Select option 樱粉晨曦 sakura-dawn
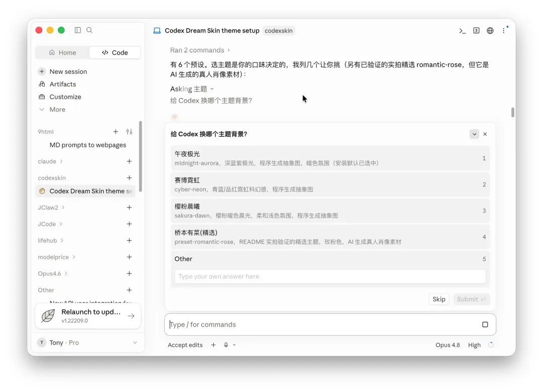Image resolution: width=543 pixels, height=392 pixels. 330,211
